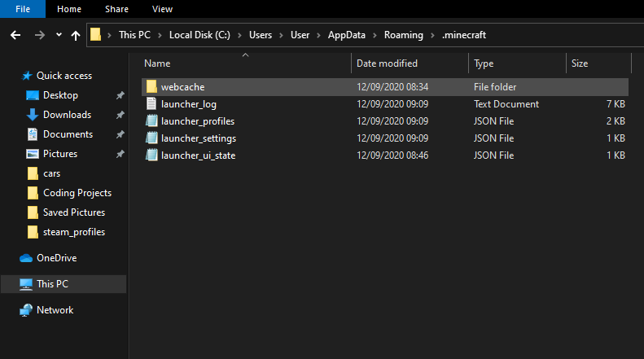Select the launcher_profiles JSON file icon
This screenshot has width=644, height=359.
[x=151, y=121]
